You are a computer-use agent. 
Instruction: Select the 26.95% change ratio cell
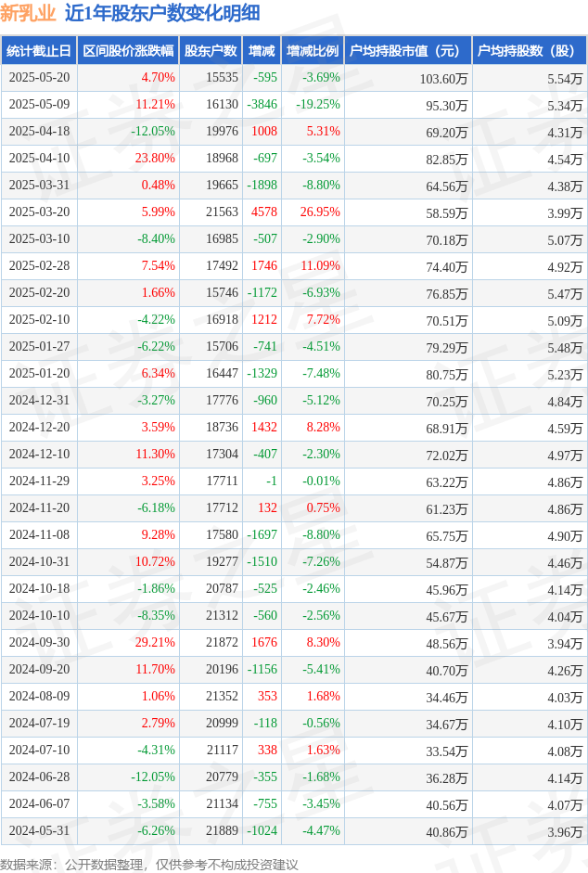click(320, 212)
